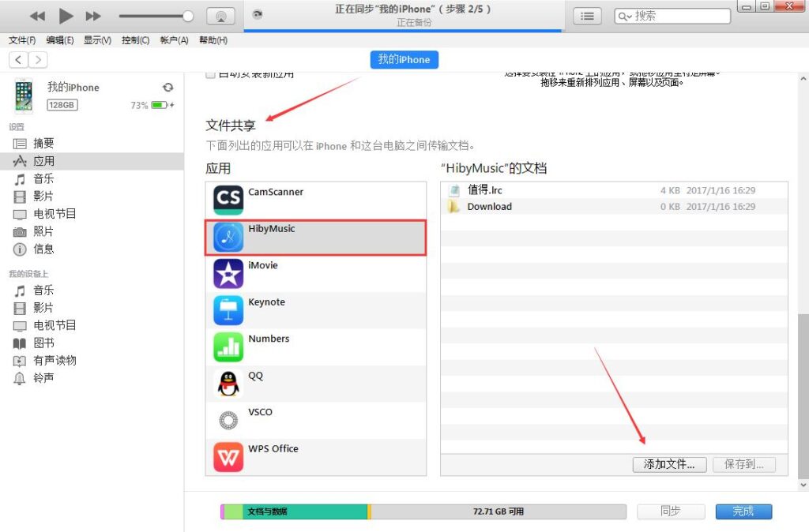Viewport: 809px width, 532px height.
Task: Open the 编辑(E) menu
Action: [60, 40]
